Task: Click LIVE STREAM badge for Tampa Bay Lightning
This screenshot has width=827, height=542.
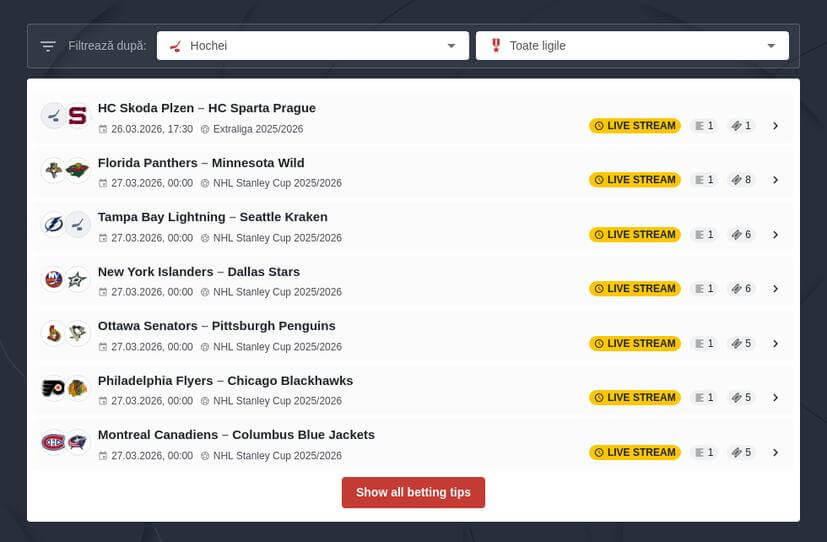Action: (x=635, y=235)
